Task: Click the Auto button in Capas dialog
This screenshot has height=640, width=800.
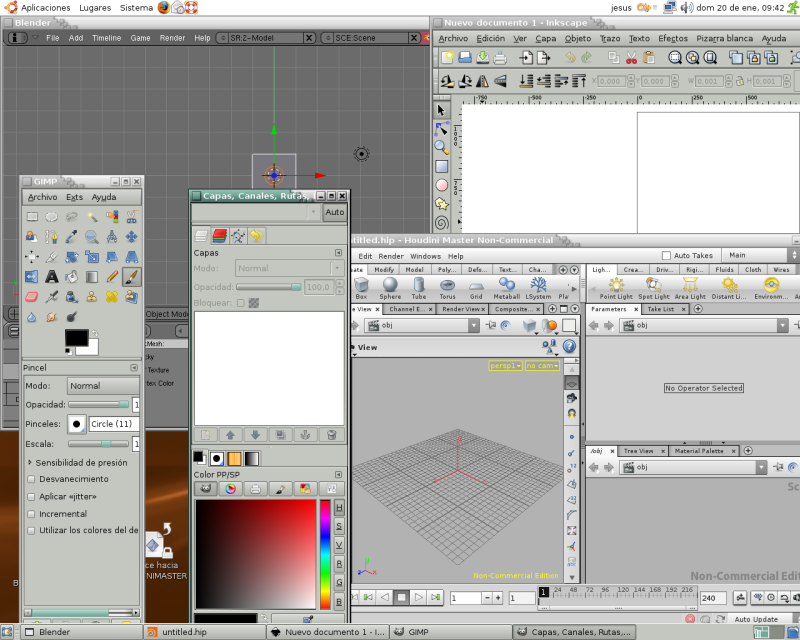Action: [x=334, y=212]
